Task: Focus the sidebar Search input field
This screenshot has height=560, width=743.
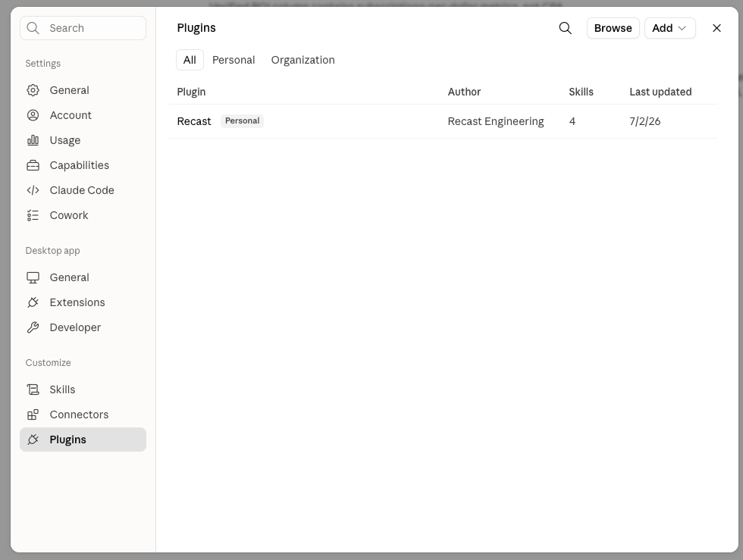Action: (83, 28)
